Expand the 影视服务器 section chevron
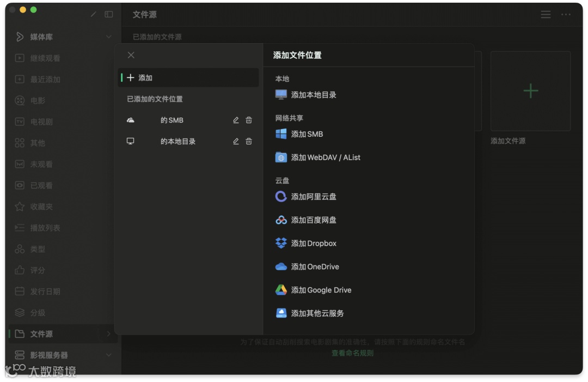Image resolution: width=588 pixels, height=382 pixels. point(109,355)
